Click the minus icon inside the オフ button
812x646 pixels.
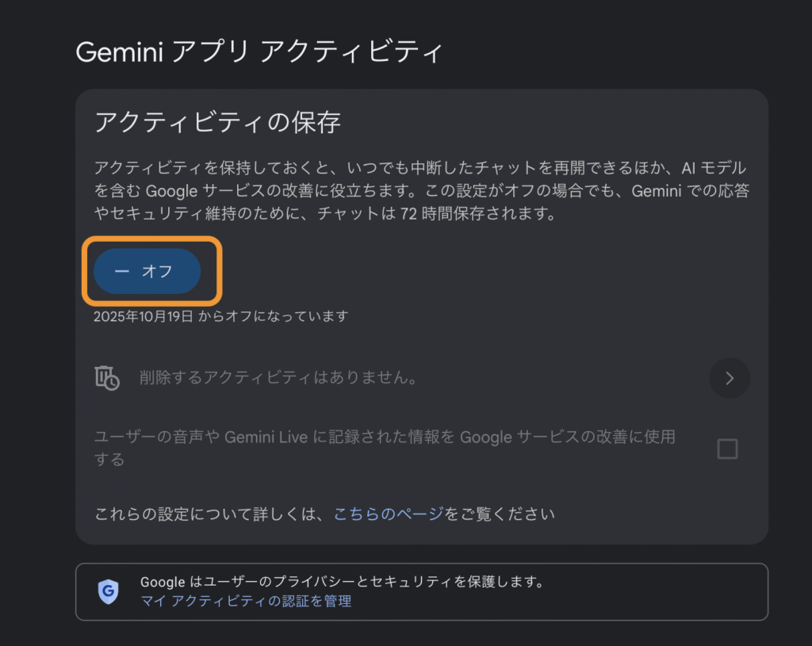point(121,271)
